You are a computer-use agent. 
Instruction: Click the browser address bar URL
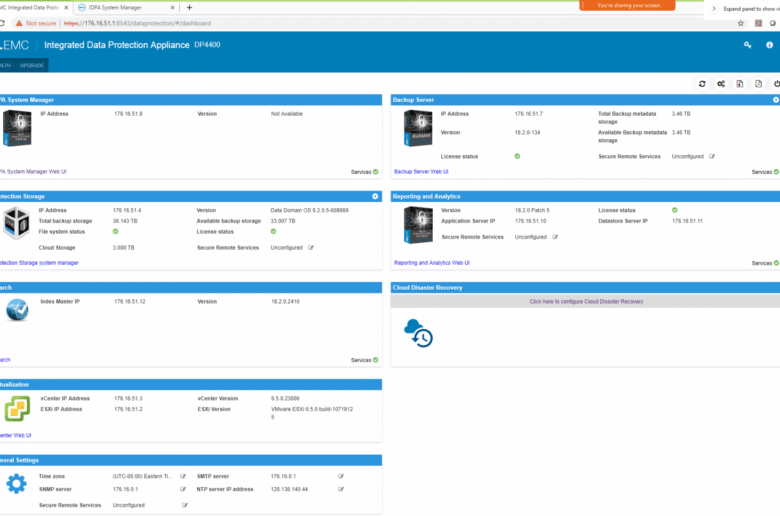(x=137, y=23)
